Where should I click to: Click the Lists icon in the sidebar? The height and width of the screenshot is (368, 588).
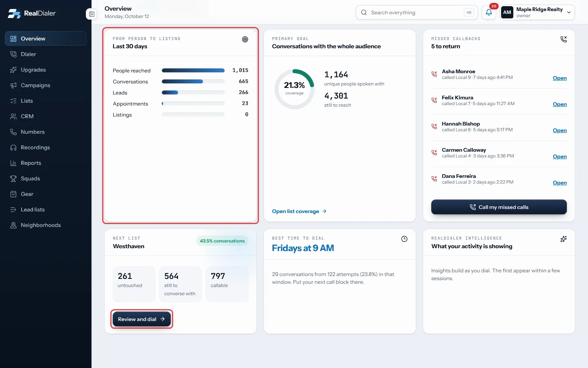coord(13,101)
